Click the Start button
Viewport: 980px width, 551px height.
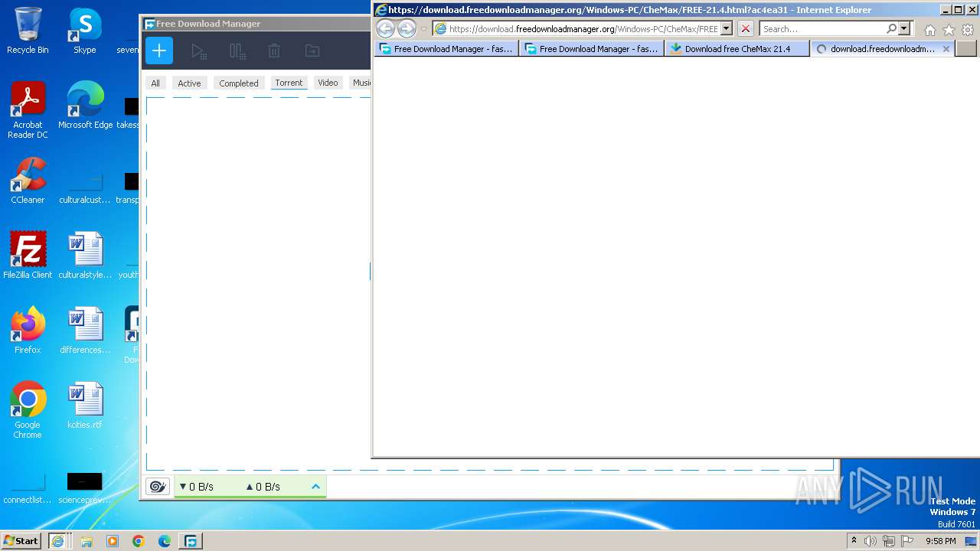[21, 540]
